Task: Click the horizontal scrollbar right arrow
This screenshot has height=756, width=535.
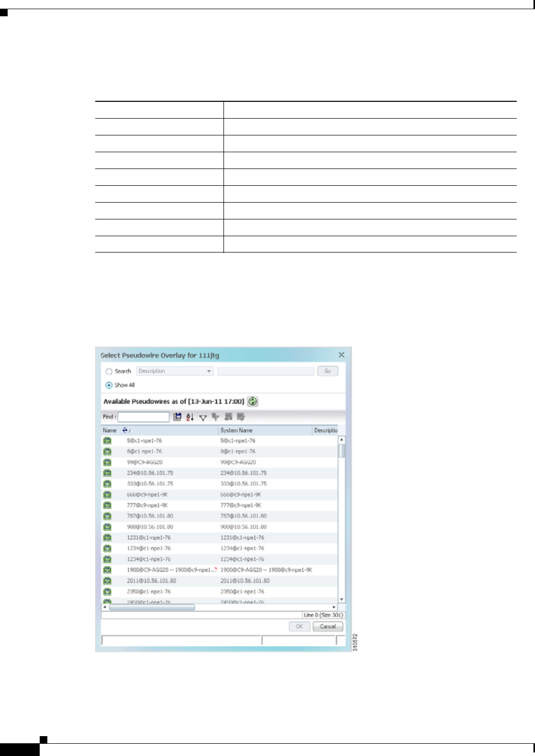Action: point(334,607)
